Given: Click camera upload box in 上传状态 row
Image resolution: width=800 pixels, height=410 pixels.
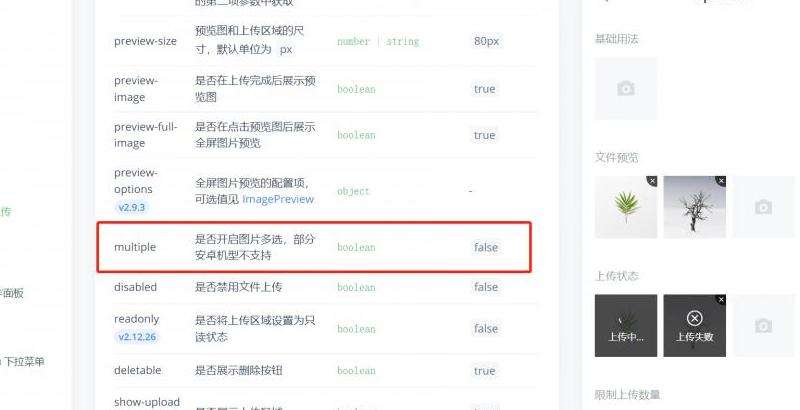Looking at the screenshot, I should coord(763,325).
